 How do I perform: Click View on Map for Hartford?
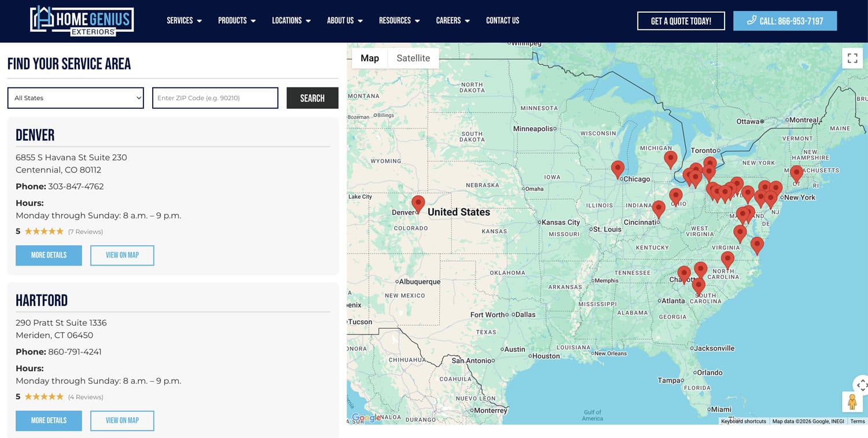click(122, 421)
